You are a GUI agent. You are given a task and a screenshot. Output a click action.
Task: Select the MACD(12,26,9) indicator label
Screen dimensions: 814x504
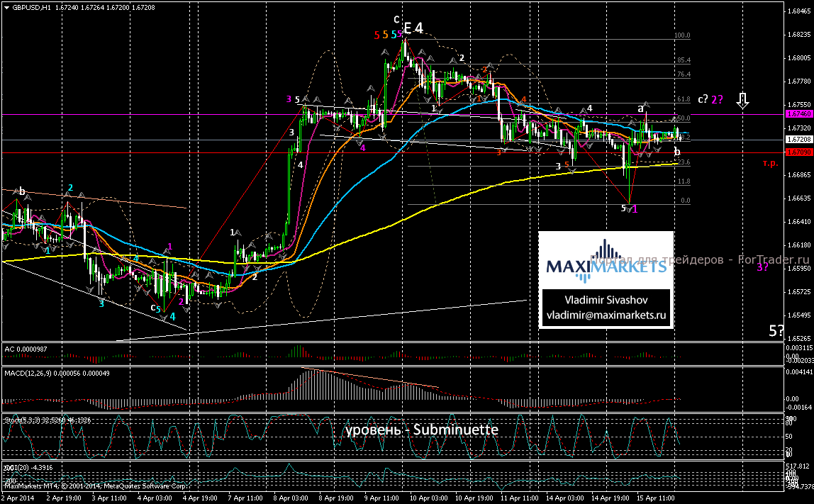pos(37,372)
